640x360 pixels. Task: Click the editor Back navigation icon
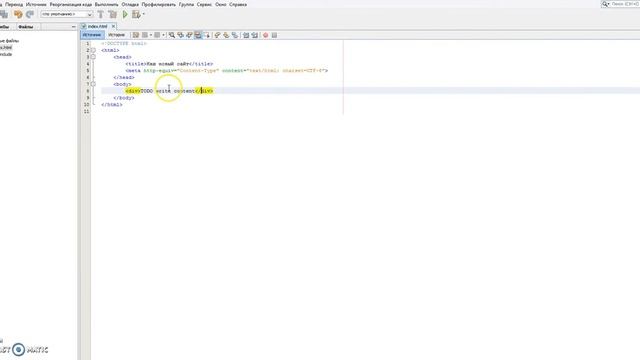click(x=145, y=35)
